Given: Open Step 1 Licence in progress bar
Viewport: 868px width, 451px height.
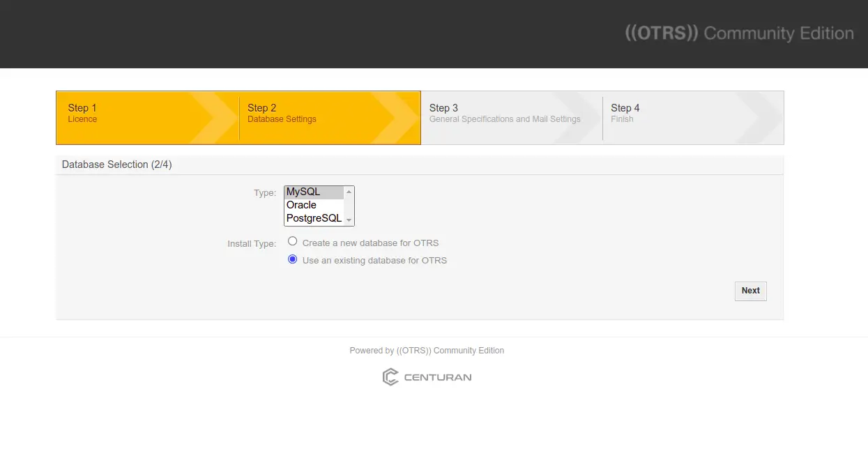Looking at the screenshot, I should pos(147,118).
